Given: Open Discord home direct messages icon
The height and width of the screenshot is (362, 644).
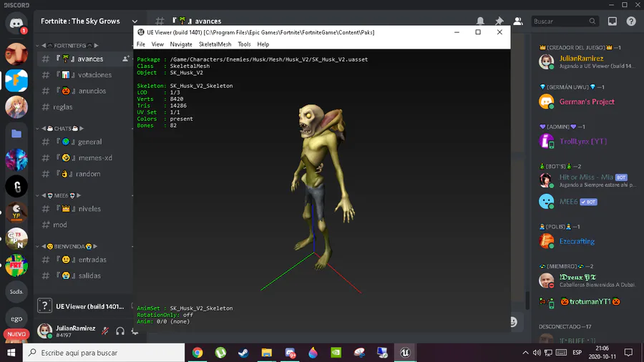Looking at the screenshot, I should [16, 24].
